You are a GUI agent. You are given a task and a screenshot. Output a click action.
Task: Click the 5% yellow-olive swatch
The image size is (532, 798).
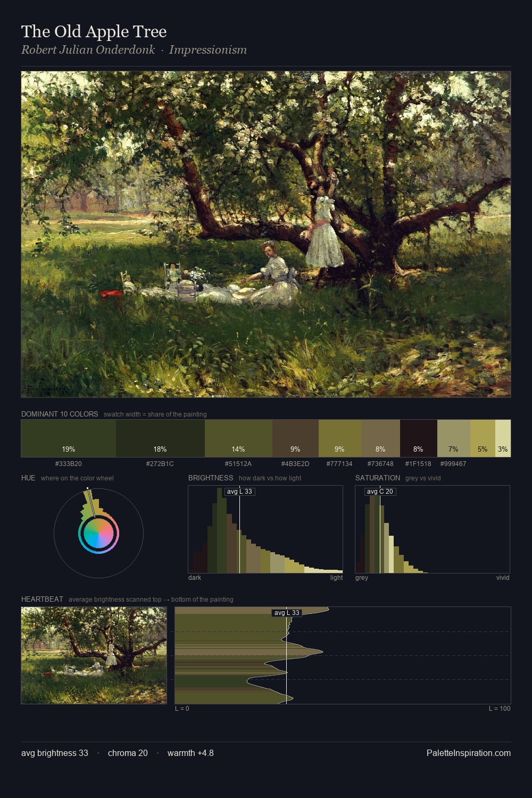click(x=483, y=438)
